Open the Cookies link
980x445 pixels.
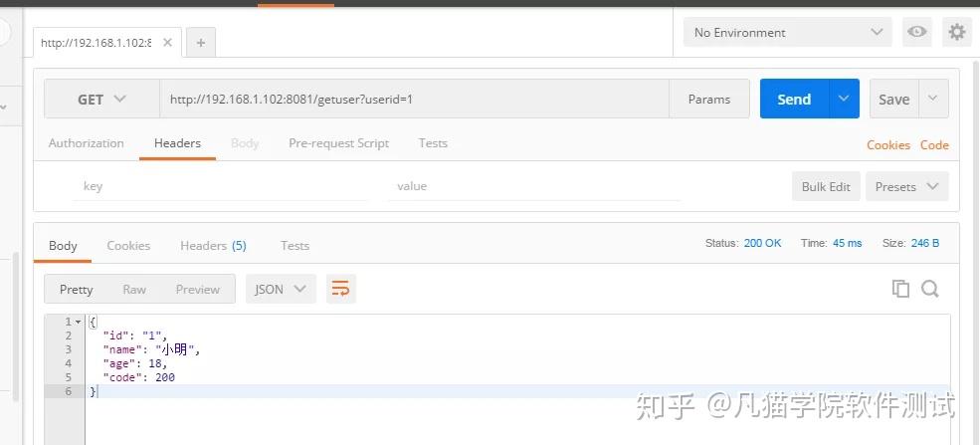(888, 145)
